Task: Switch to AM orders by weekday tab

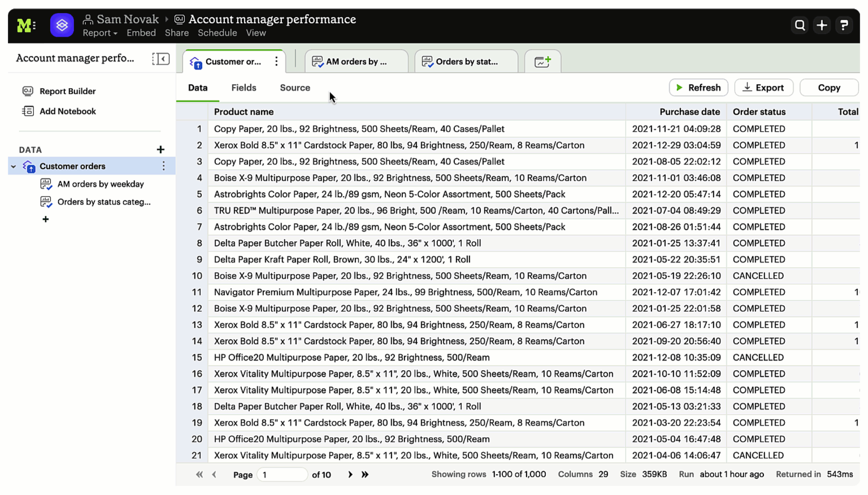Action: (357, 62)
